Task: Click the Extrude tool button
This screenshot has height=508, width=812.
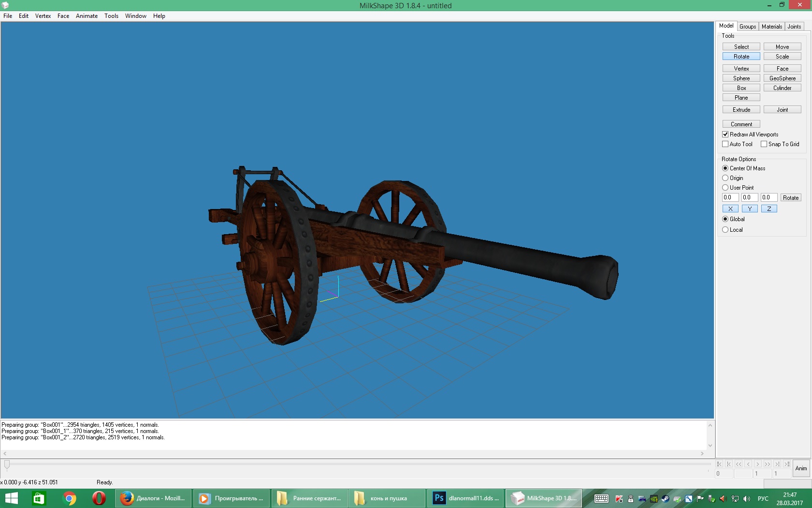Action: pos(741,110)
